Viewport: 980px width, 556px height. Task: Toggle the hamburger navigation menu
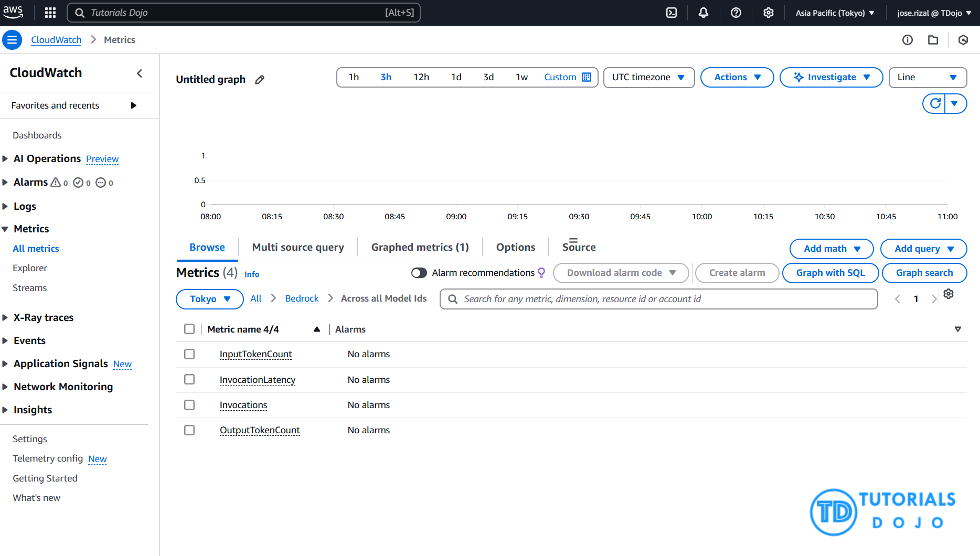click(x=12, y=40)
